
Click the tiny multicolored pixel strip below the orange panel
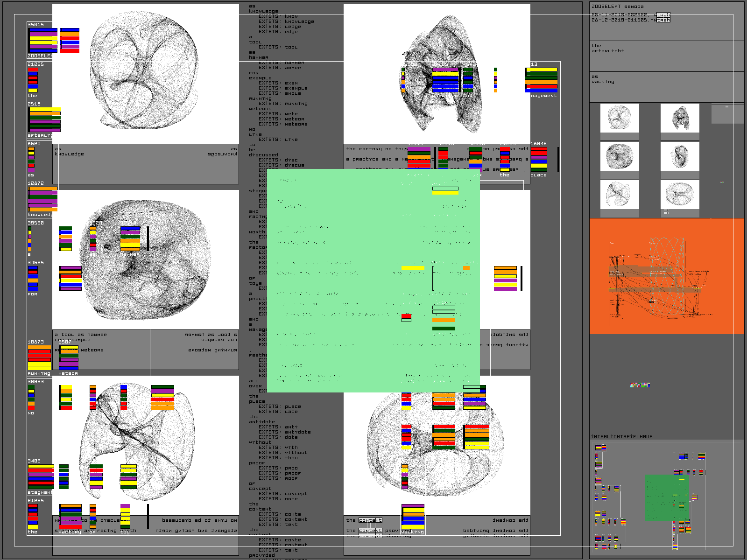(x=640, y=385)
